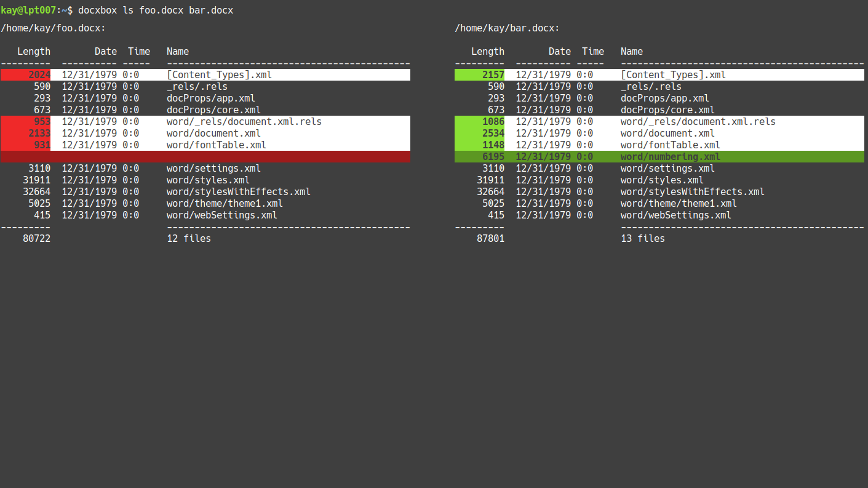Click the red highlighted length 2024
The width and height of the screenshot is (868, 488).
(x=39, y=75)
